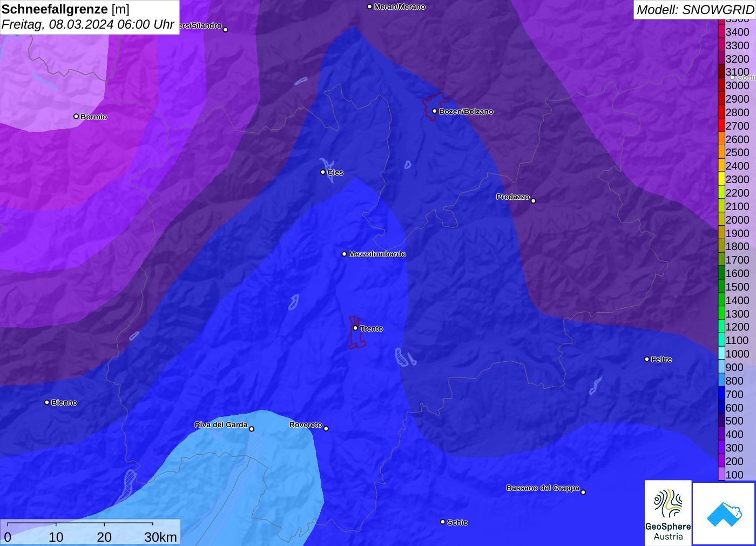756x546 pixels.
Task: Click the Feltre location marker dot
Action: 647,359
